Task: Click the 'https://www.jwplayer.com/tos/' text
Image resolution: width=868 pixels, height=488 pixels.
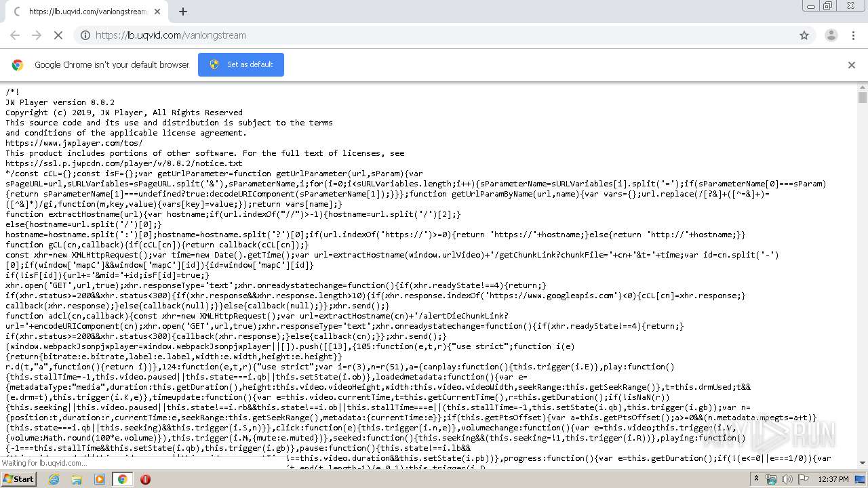Action: (74, 143)
